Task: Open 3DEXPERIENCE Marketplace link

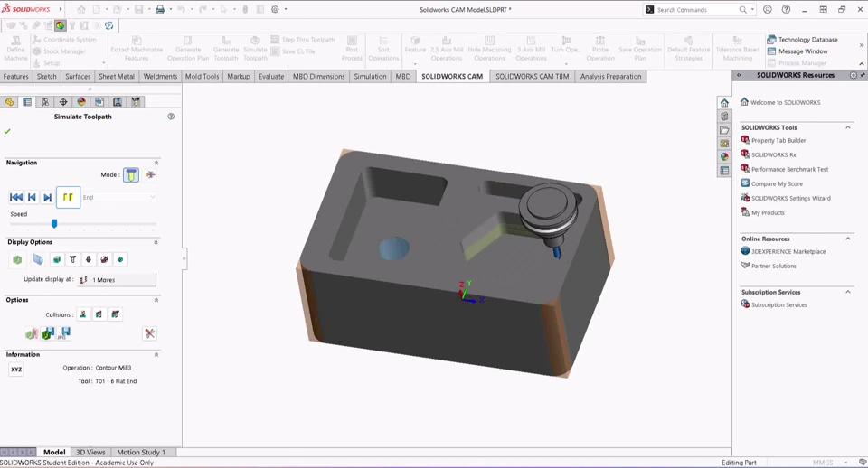Action: point(783,251)
